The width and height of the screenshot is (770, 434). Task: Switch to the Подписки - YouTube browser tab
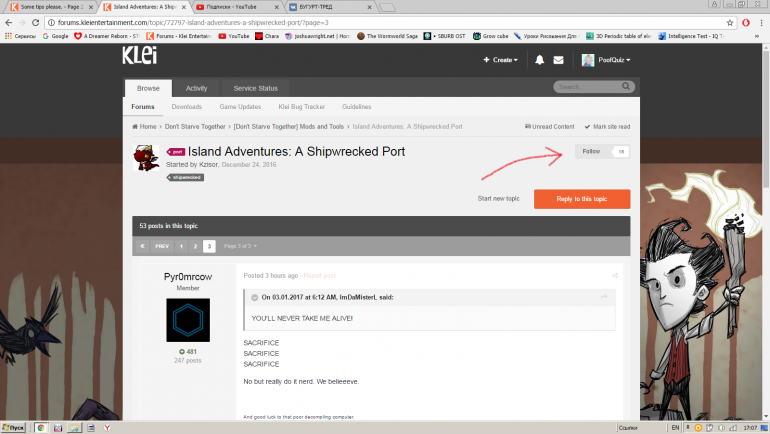[237, 7]
